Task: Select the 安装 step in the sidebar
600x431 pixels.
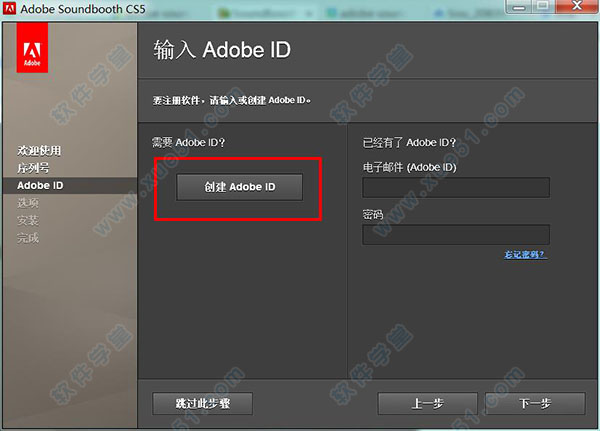Action: coord(28,221)
